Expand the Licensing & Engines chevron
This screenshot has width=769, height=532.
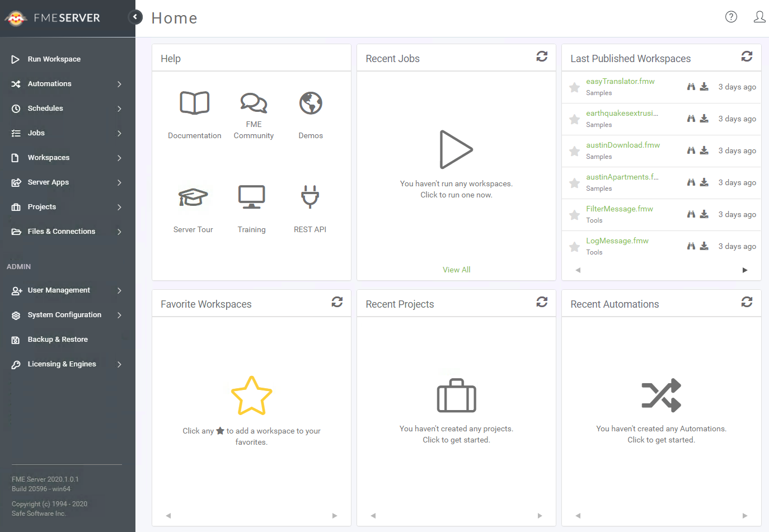coord(119,364)
